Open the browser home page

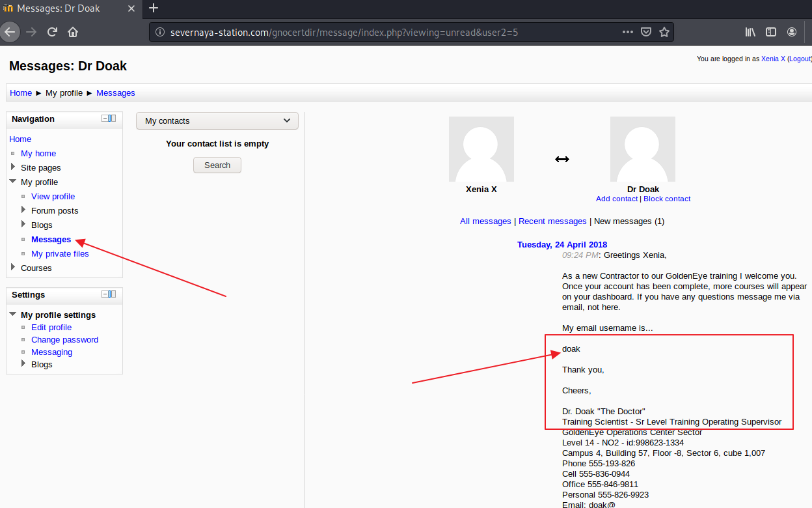coord(73,31)
